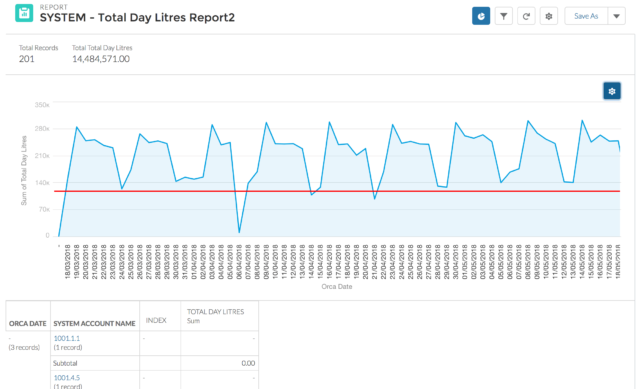Open the filter panel icon

tap(504, 16)
